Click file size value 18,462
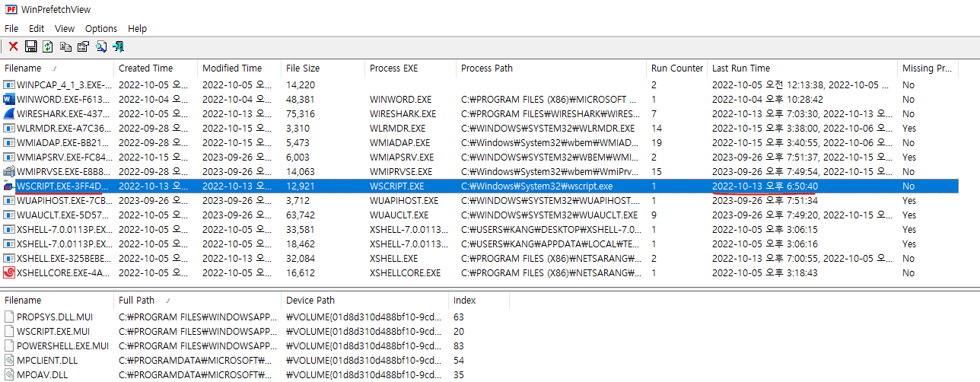Viewport: 980px width, 382px height. coord(301,244)
